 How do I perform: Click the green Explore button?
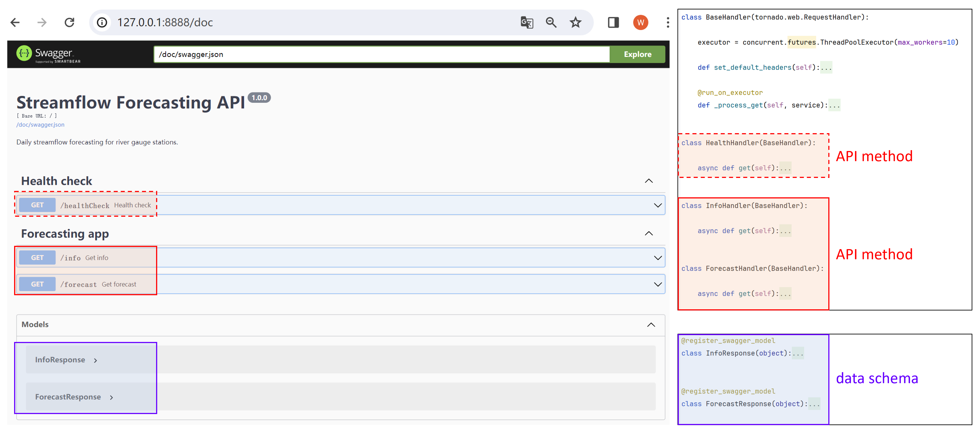point(637,54)
